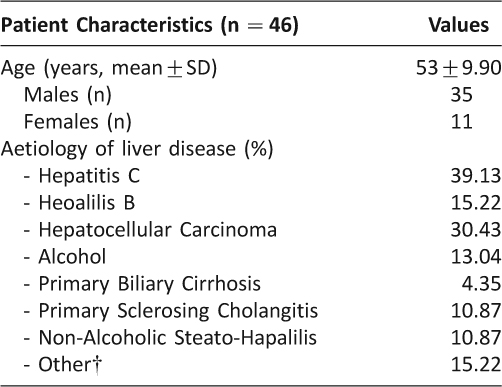Select the value 11 for females
The width and height of the screenshot is (502, 387).
coord(462,122)
